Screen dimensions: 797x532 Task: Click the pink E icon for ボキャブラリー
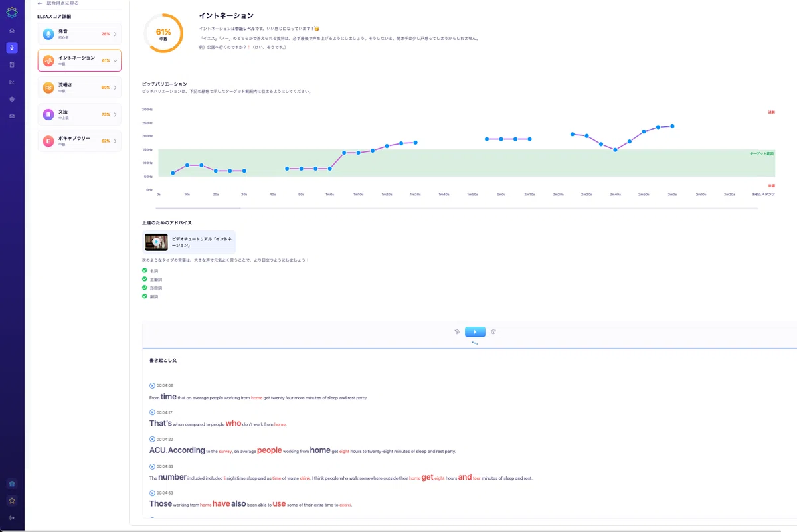[x=48, y=141]
